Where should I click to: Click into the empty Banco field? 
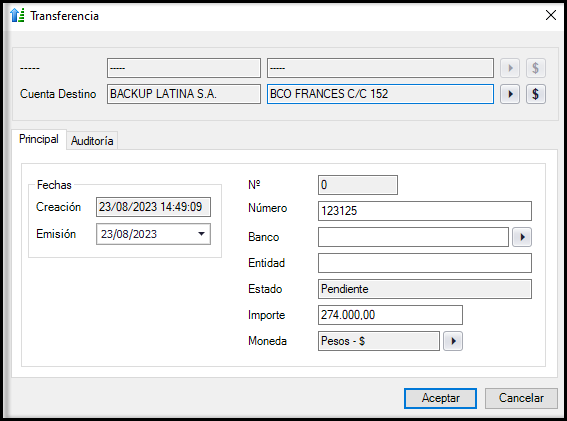[x=413, y=237]
